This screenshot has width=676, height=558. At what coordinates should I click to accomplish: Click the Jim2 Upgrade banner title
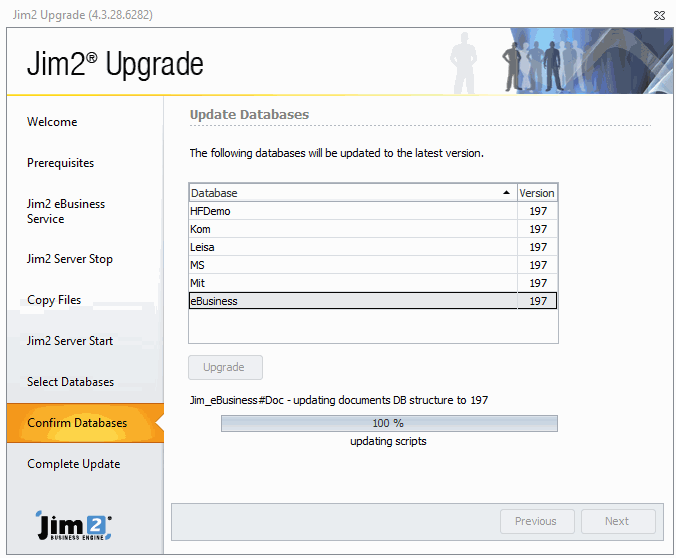(x=115, y=63)
